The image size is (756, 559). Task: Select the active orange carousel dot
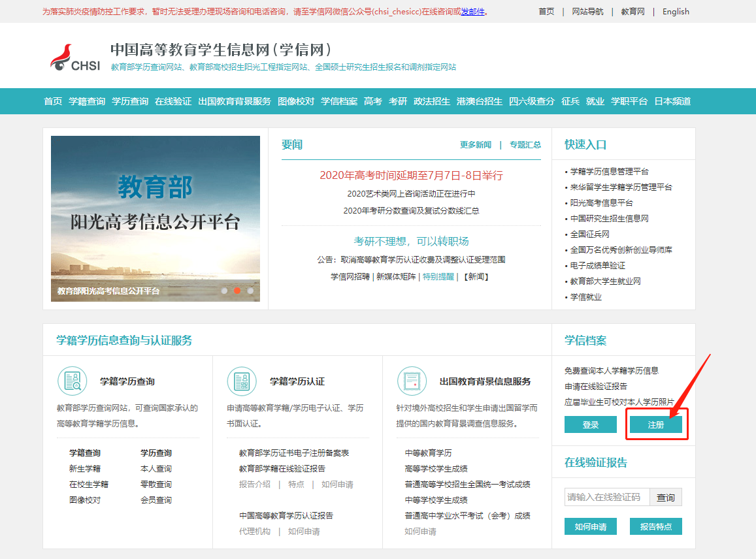click(x=237, y=291)
